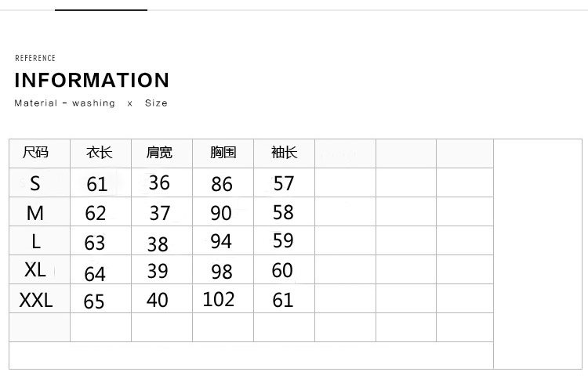Click the small REFERENCE label
The image size is (588, 379).
pyautogui.click(x=35, y=58)
